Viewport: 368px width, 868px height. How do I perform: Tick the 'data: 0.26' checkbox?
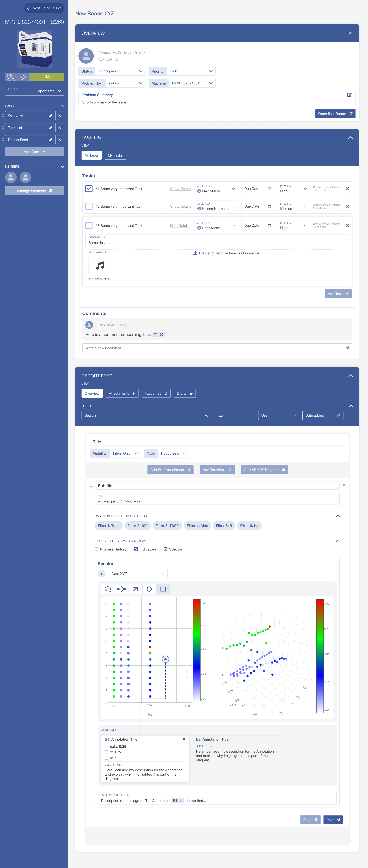click(106, 747)
